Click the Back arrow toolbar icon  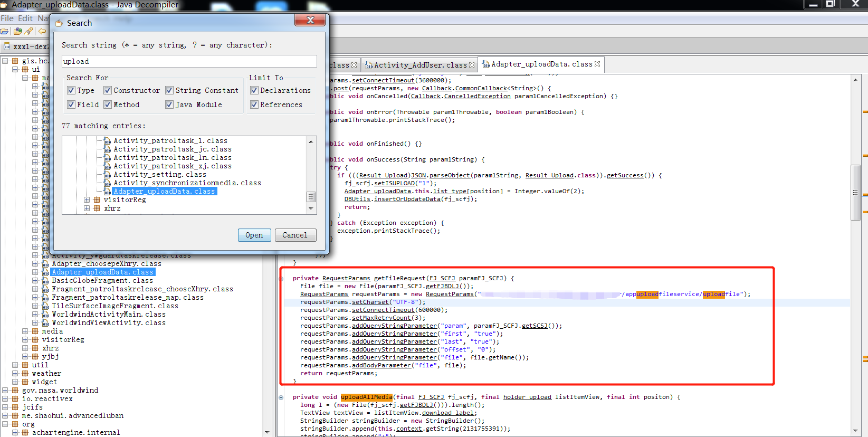pos(42,31)
